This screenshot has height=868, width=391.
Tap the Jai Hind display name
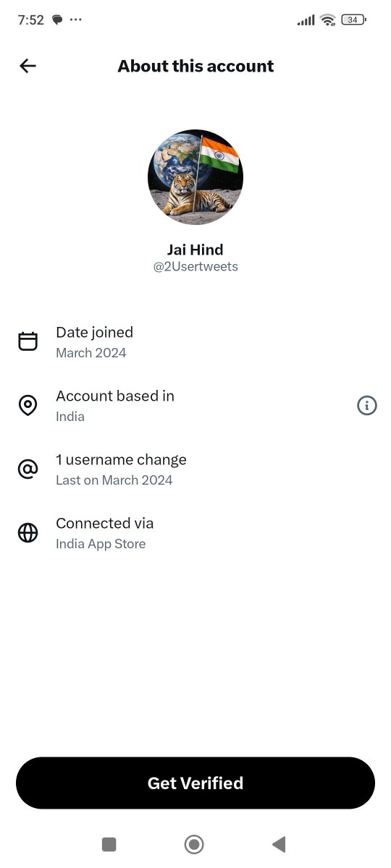coord(195,250)
